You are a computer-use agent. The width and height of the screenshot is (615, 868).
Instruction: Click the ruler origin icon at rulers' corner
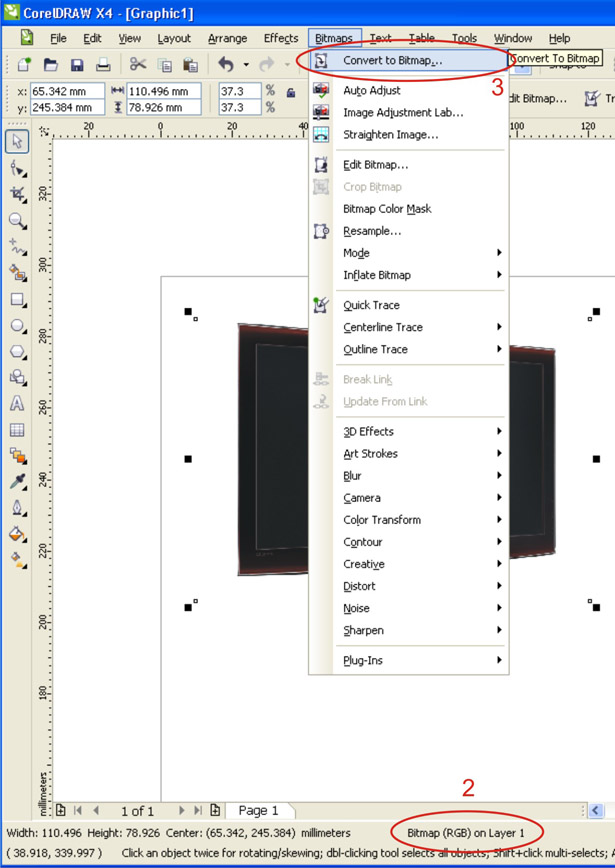pyautogui.click(x=43, y=131)
